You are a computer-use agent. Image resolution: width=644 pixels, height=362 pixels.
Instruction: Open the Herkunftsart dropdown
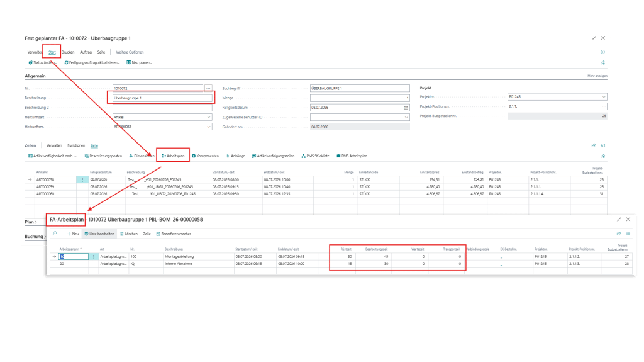(209, 117)
